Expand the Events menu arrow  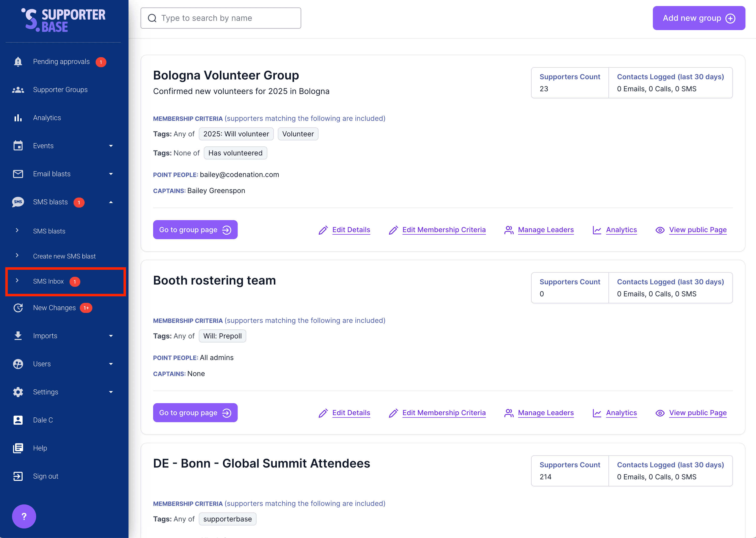click(111, 146)
